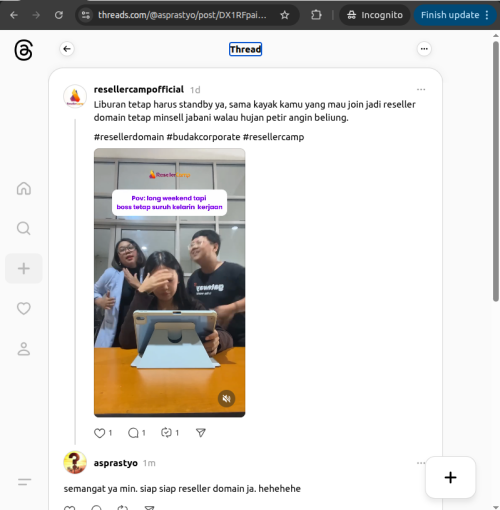Image resolution: width=500 pixels, height=510 pixels.
Task: Reload the page with the refresh icon
Action: click(59, 15)
